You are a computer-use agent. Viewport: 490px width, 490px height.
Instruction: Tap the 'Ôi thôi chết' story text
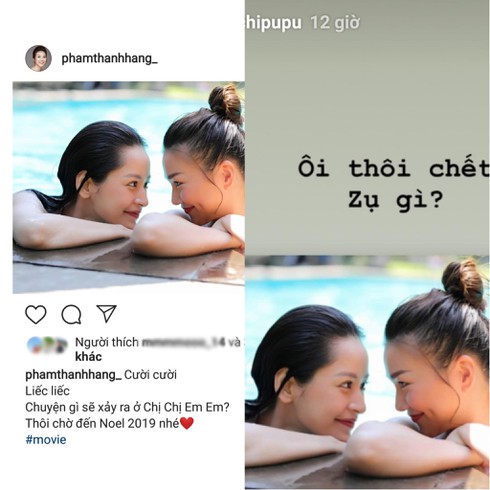pos(394,168)
